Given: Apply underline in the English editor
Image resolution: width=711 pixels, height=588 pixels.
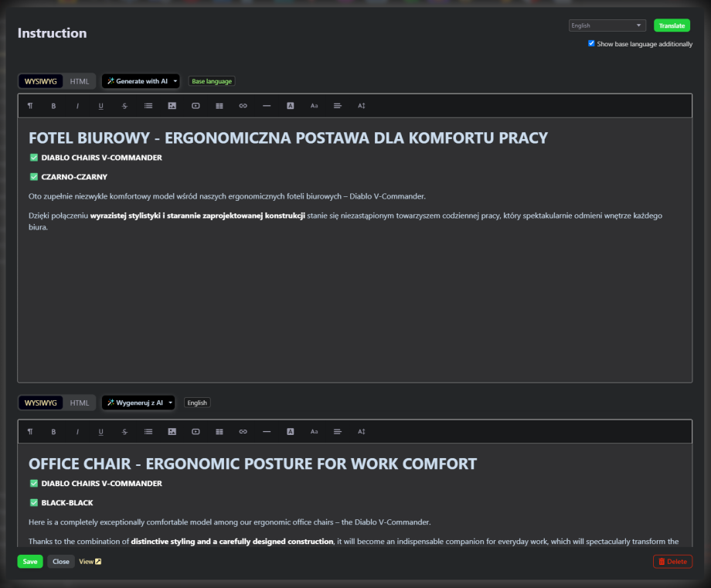Looking at the screenshot, I should click(x=100, y=432).
